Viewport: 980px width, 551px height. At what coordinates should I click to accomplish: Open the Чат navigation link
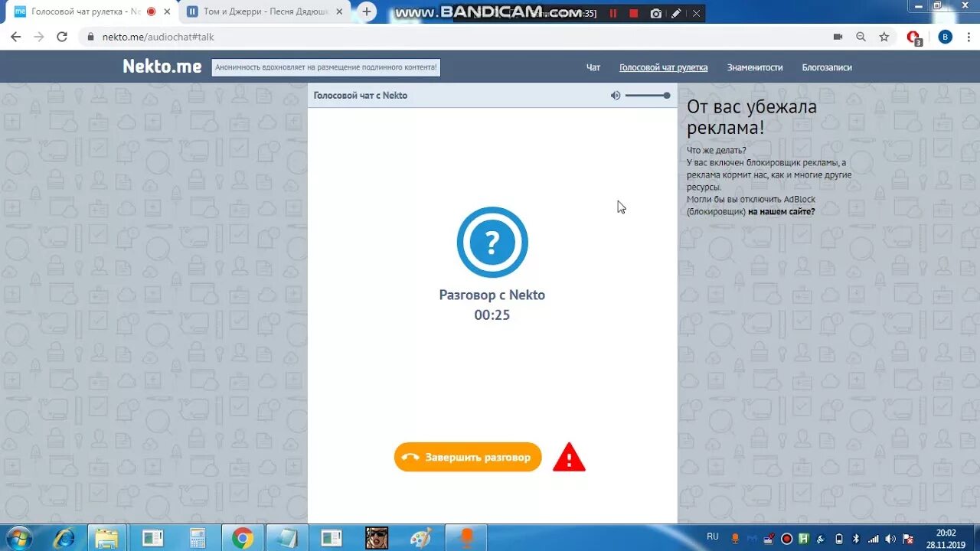point(593,67)
